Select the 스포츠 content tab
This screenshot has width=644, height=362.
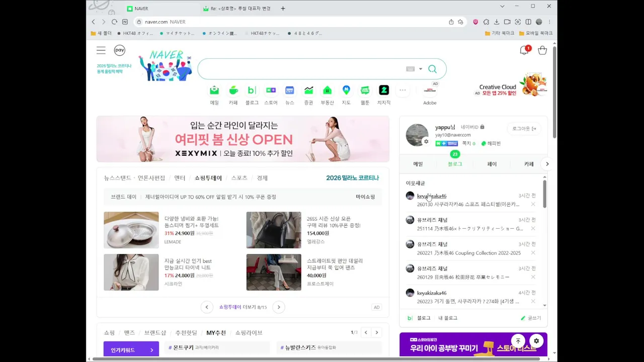pos(239,178)
